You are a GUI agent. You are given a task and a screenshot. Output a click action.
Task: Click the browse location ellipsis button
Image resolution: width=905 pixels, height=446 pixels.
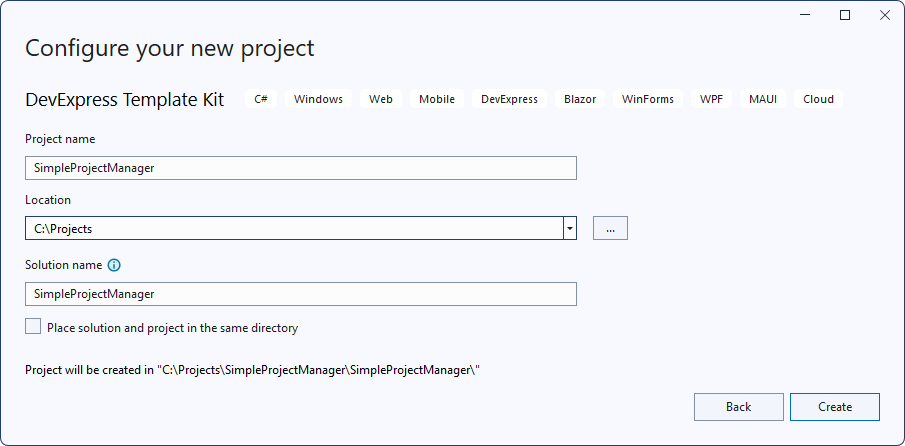(x=610, y=228)
